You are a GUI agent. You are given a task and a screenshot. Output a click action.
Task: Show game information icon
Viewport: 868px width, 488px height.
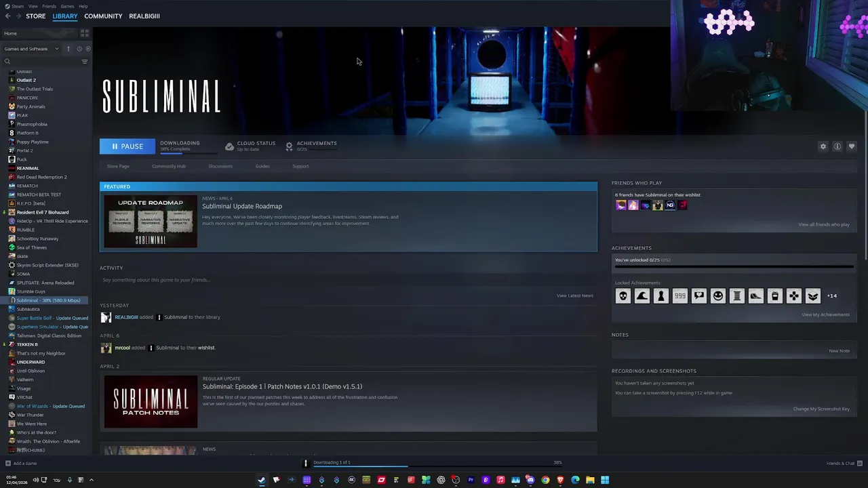point(837,146)
